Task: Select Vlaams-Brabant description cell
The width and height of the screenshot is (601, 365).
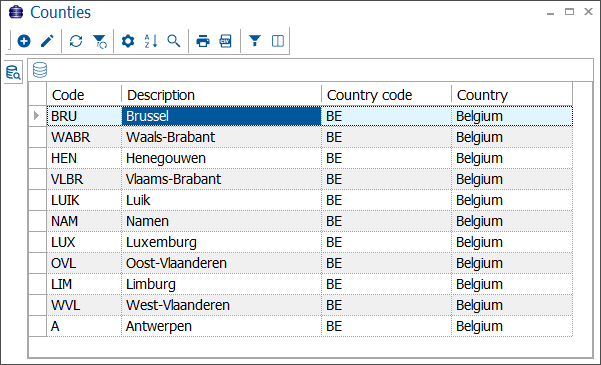Action: pos(221,179)
